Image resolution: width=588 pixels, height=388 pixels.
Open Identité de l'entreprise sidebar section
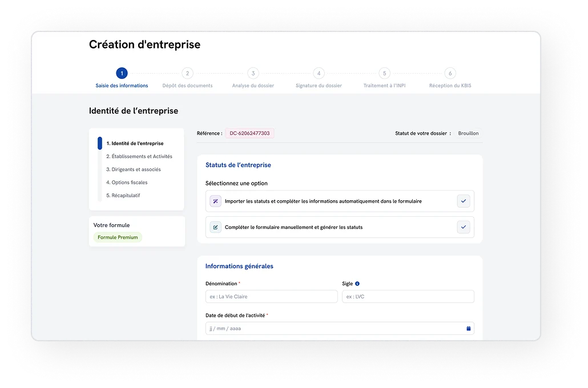point(135,144)
